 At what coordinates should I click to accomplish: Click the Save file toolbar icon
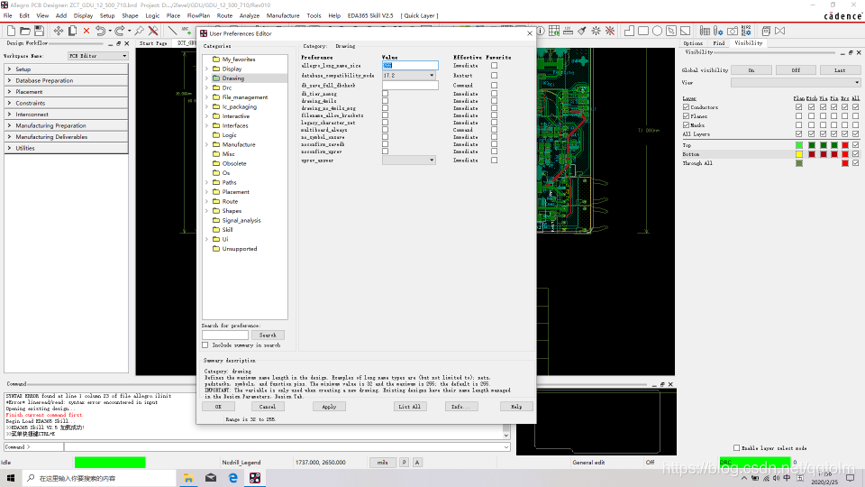click(x=38, y=31)
